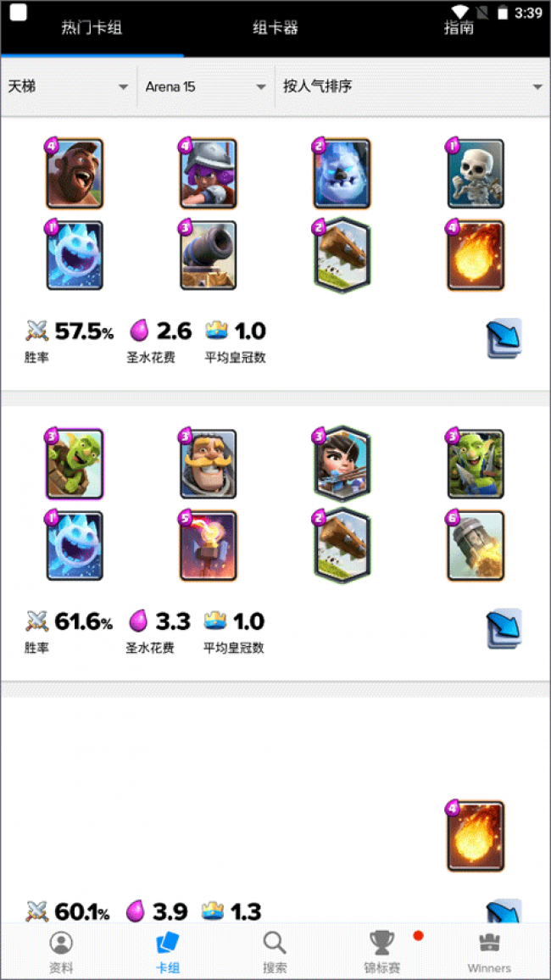
Task: Open the 锦标赛 tournaments tab
Action: coord(381,952)
